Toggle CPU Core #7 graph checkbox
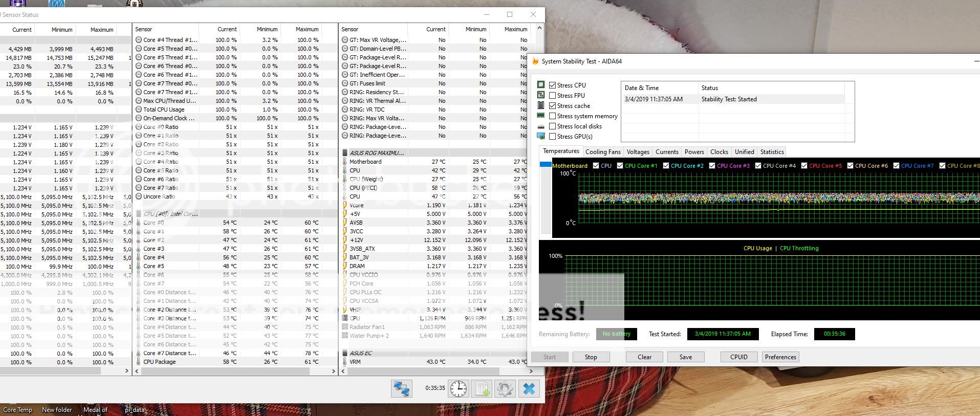Image resolution: width=980 pixels, height=416 pixels. click(x=896, y=166)
